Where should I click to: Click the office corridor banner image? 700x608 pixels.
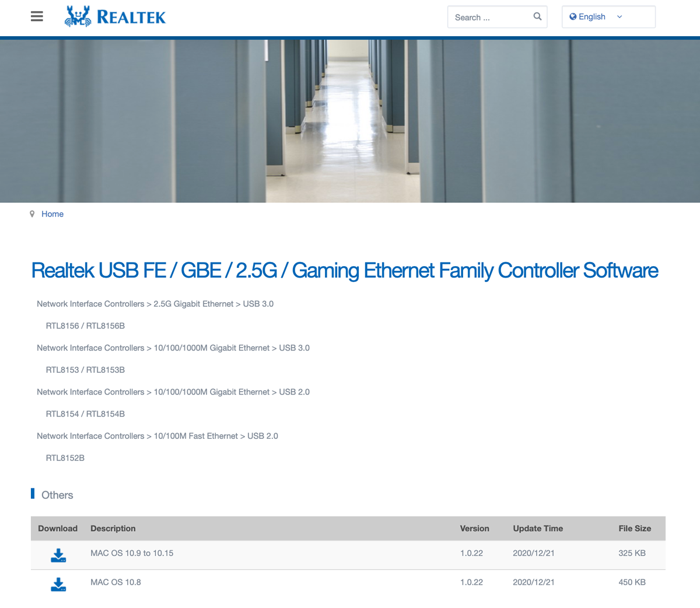click(350, 121)
